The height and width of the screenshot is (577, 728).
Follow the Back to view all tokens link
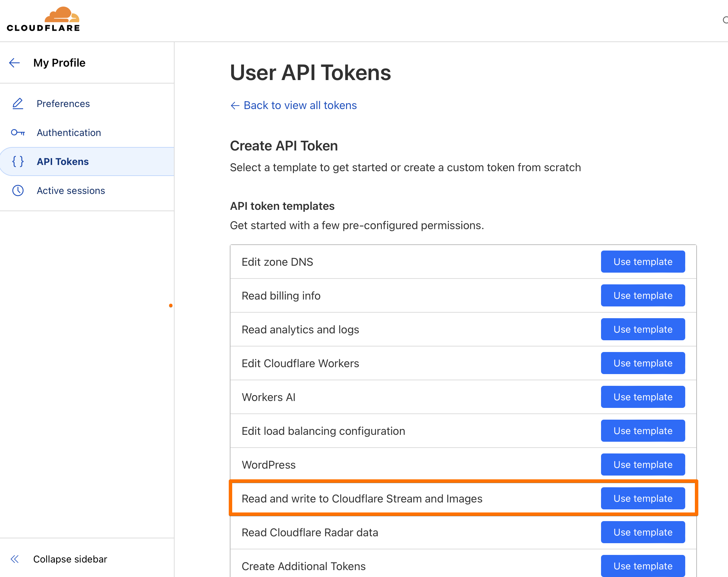[x=300, y=105]
